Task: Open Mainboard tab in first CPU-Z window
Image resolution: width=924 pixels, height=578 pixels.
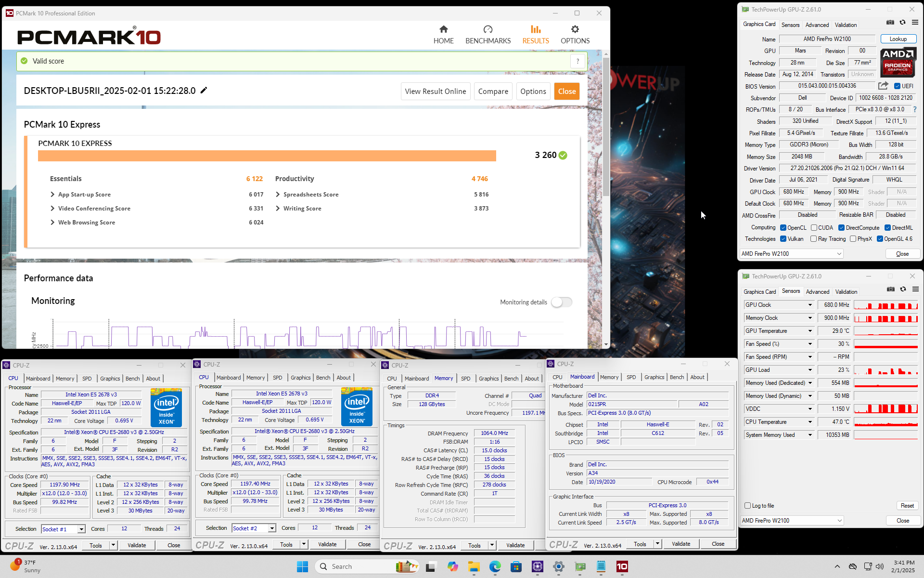Action: pos(38,379)
